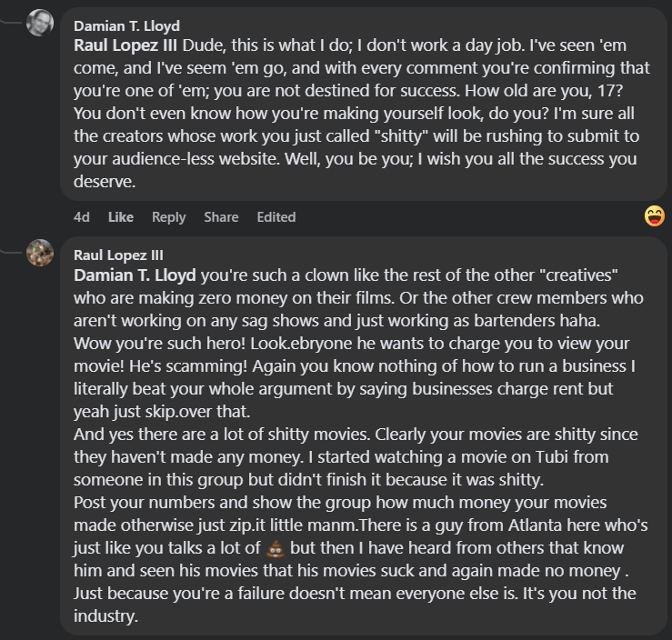
Task: Open the Damian T. Lloyd author name link
Action: click(x=126, y=25)
